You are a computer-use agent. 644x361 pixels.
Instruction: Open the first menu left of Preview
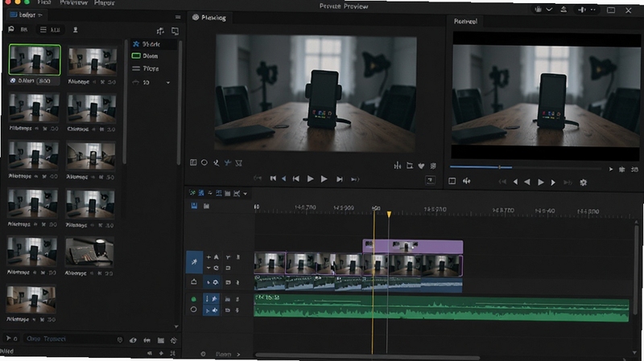pyautogui.click(x=44, y=2)
